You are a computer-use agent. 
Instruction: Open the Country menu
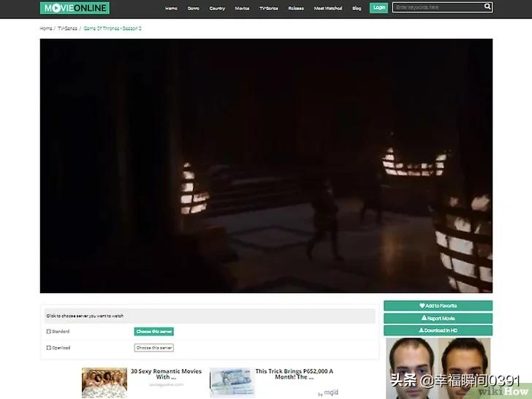click(217, 9)
